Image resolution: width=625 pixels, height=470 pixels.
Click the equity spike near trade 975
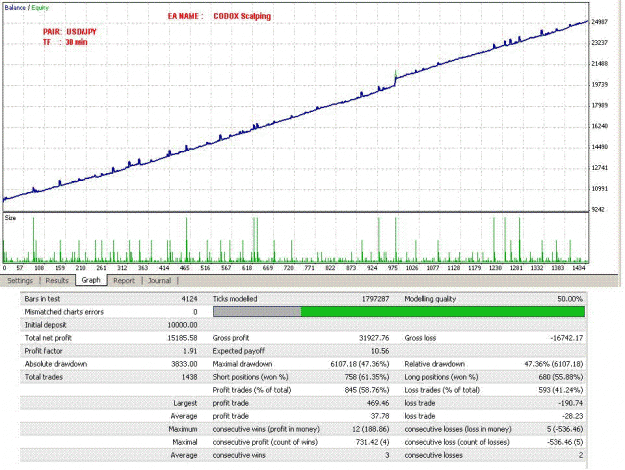click(395, 75)
